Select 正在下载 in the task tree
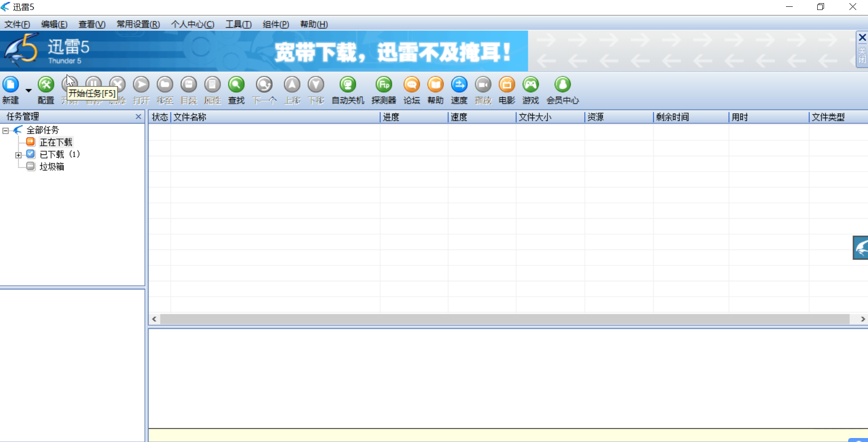The height and width of the screenshot is (442, 868). click(56, 142)
